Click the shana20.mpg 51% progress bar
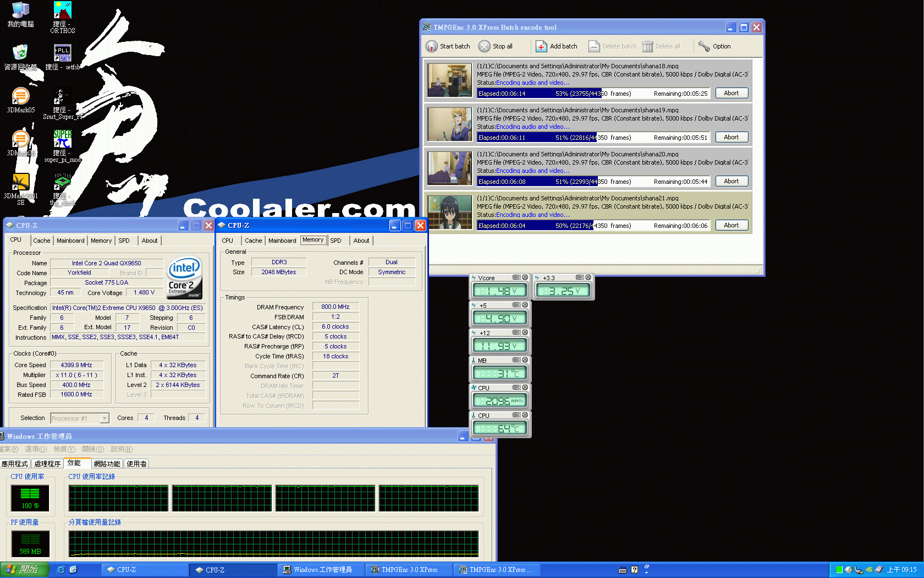The width and height of the screenshot is (924, 578). [x=593, y=182]
